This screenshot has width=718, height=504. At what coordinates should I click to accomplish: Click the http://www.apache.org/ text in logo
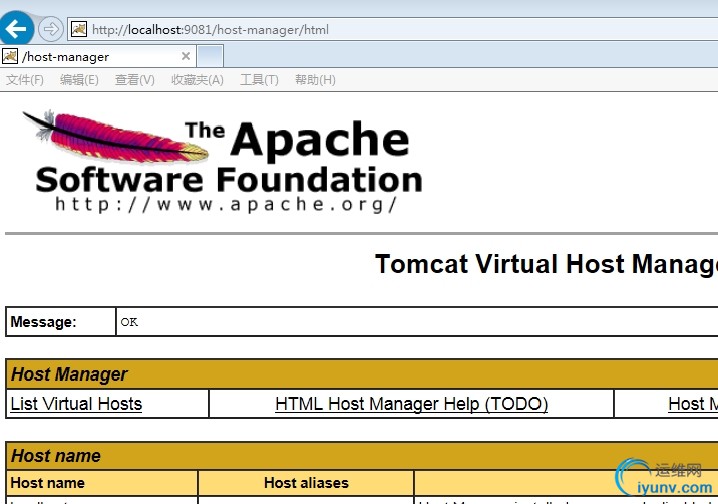pyautogui.click(x=226, y=204)
